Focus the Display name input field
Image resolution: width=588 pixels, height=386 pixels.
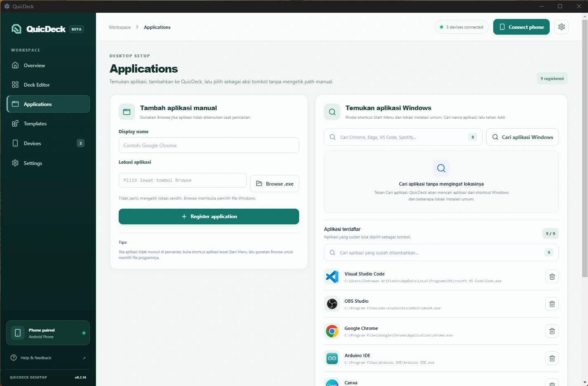coord(209,145)
